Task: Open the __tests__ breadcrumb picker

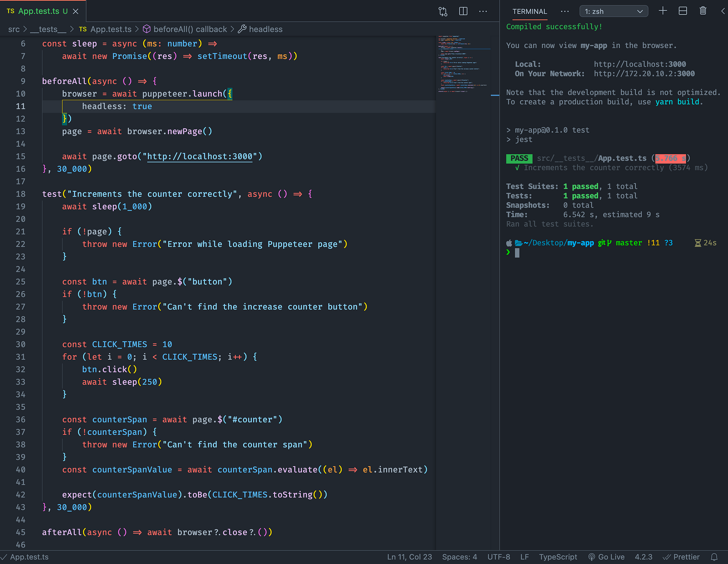Action: pyautogui.click(x=48, y=29)
